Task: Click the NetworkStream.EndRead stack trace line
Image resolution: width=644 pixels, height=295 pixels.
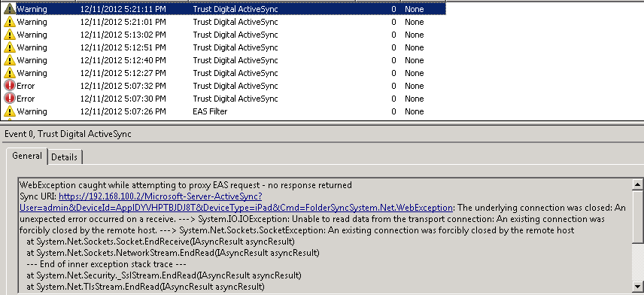Action: tap(173, 252)
